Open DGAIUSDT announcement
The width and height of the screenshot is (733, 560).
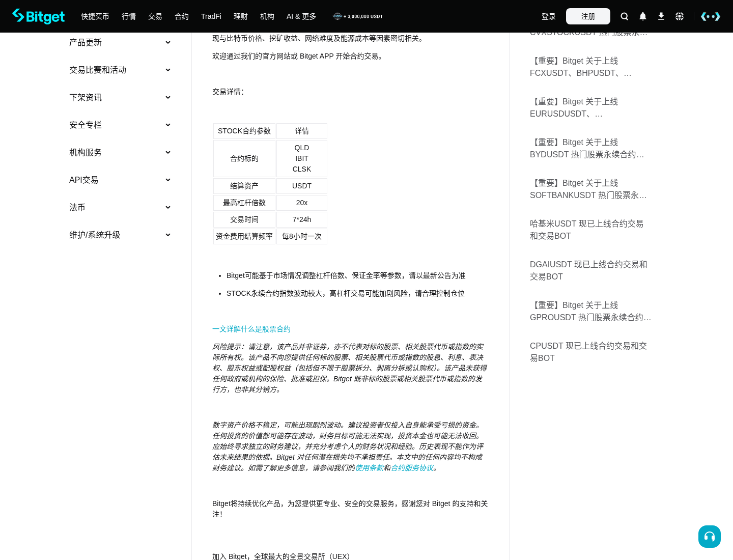coord(588,270)
